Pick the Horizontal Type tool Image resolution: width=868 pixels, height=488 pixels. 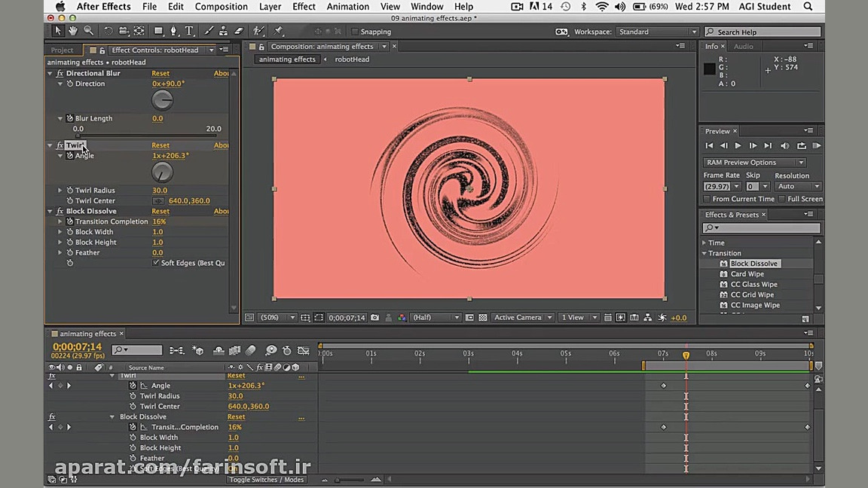coord(189,31)
